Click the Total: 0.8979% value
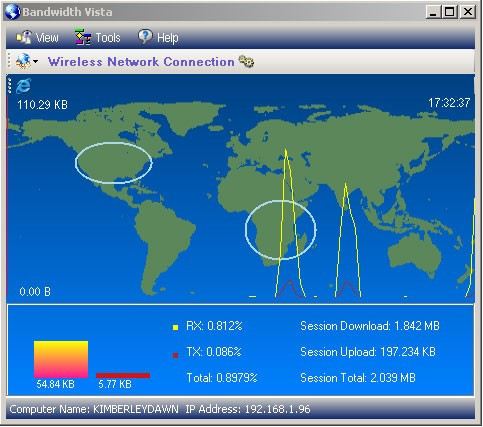 click(x=222, y=378)
